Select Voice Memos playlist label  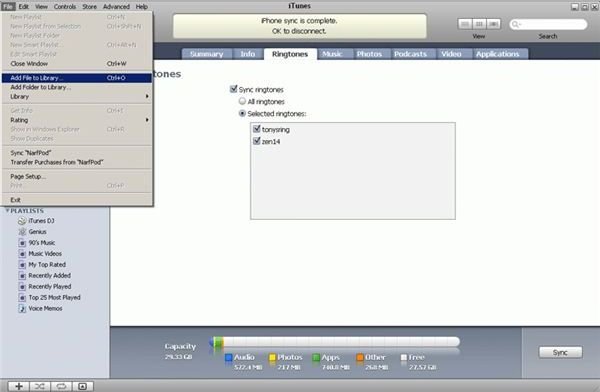[45, 308]
